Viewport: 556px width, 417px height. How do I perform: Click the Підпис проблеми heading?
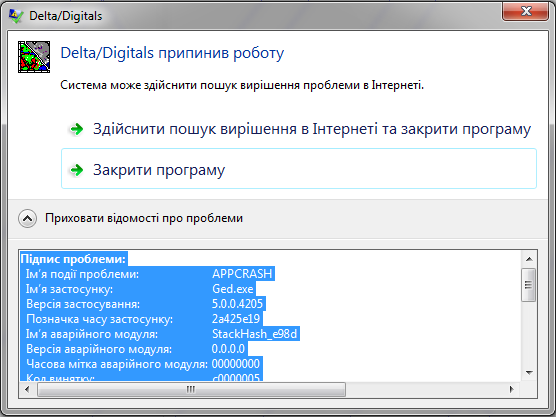(x=73, y=259)
